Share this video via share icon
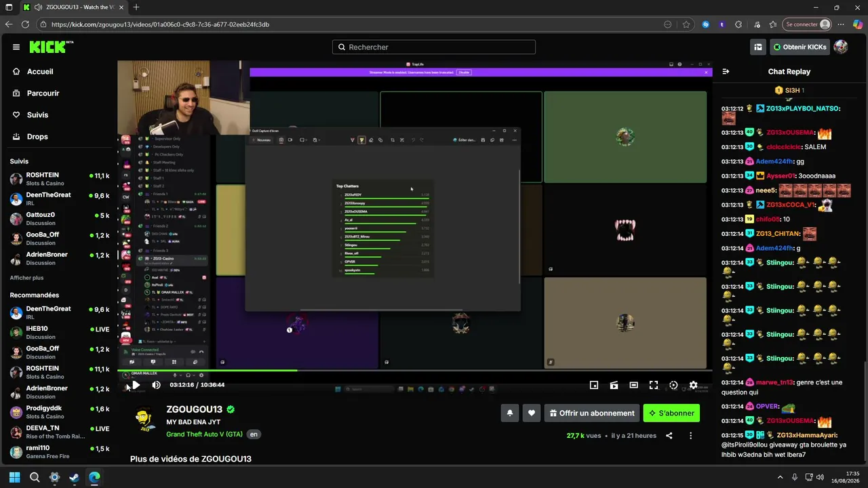The height and width of the screenshot is (488, 868). click(669, 436)
